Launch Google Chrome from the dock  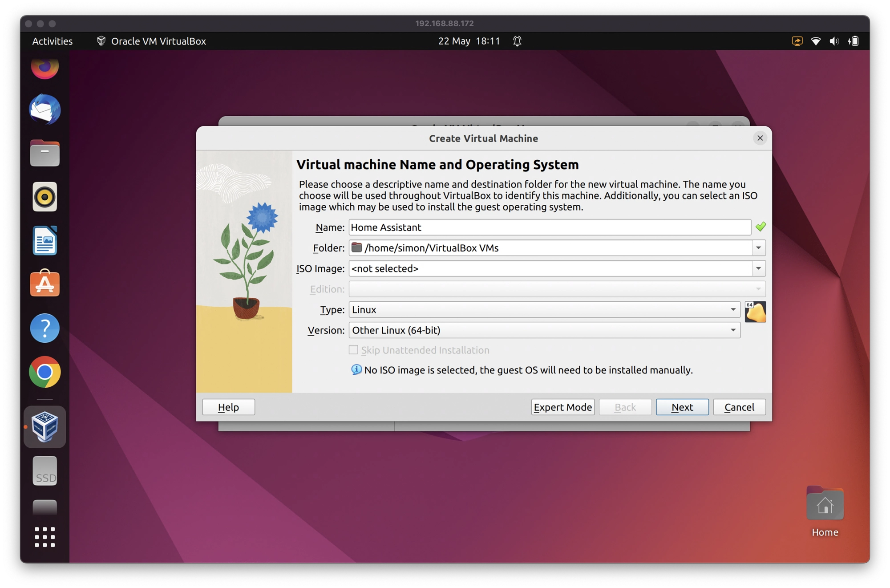point(44,372)
